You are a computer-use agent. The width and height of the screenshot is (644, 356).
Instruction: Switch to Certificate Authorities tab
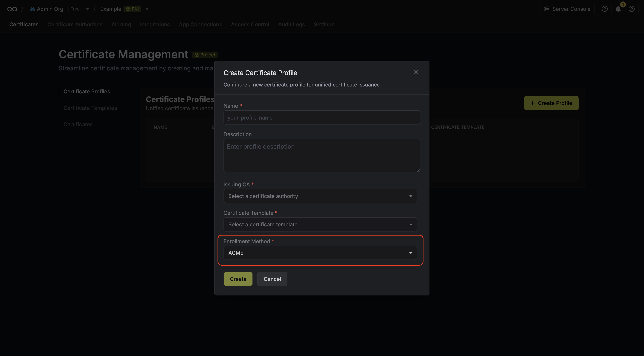click(x=75, y=24)
